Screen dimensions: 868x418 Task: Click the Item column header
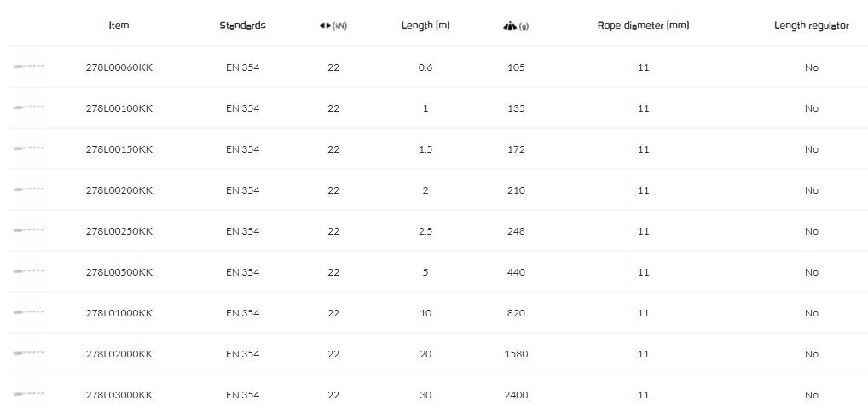coord(119,26)
